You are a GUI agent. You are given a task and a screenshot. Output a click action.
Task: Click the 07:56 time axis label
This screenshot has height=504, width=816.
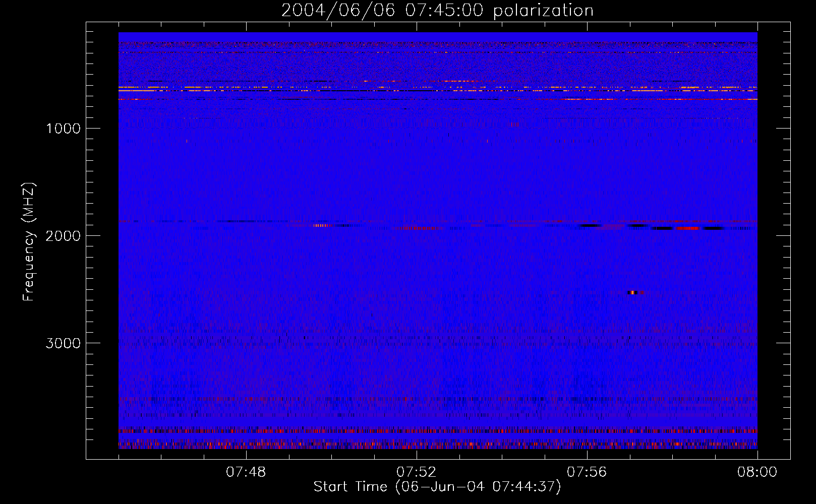coord(587,472)
